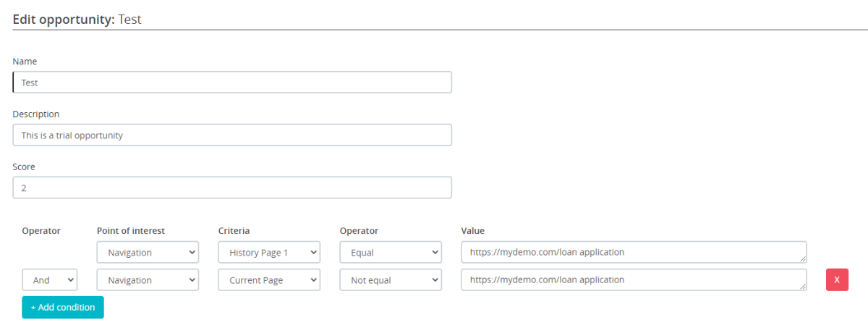868x328 pixels.
Task: Click the first row's Value text area
Action: (x=633, y=253)
